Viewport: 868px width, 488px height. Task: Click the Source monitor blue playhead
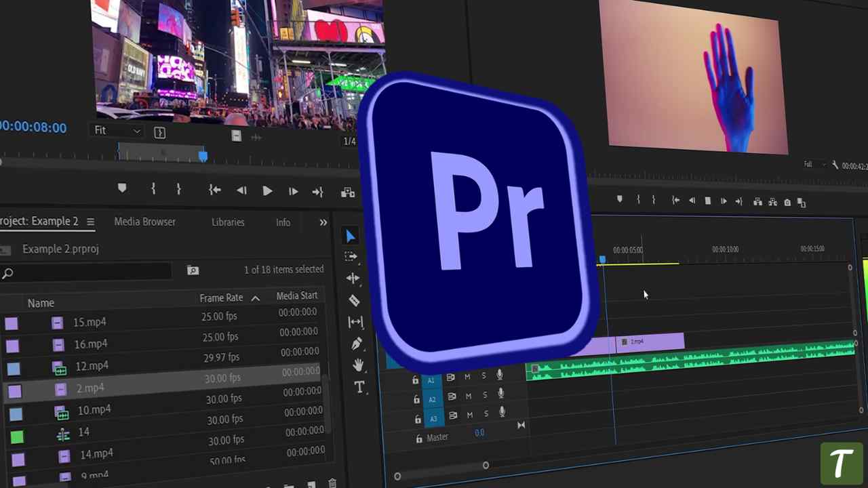pos(203,157)
